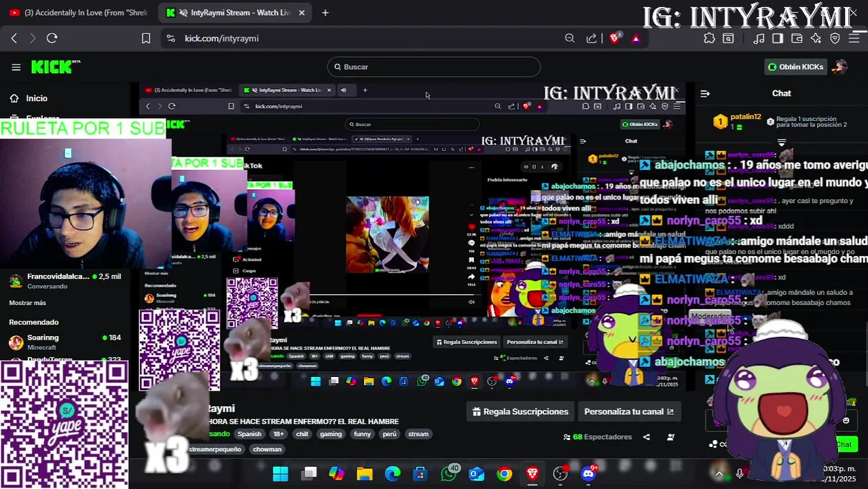Share this page from the address bar
The height and width of the screenshot is (489, 868).
tap(592, 38)
